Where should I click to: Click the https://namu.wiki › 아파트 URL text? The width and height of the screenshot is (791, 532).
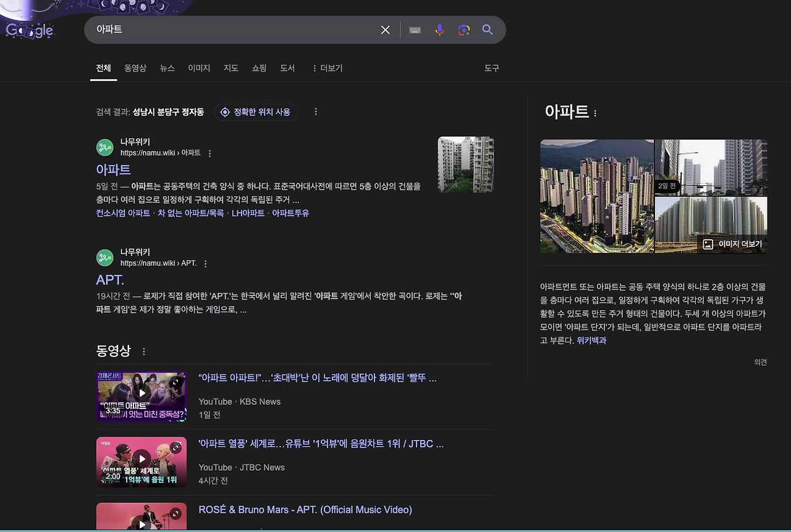pyautogui.click(x=161, y=153)
